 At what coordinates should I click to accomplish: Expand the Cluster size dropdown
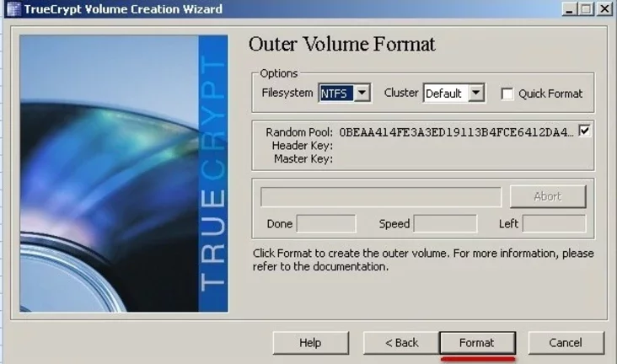pos(476,94)
